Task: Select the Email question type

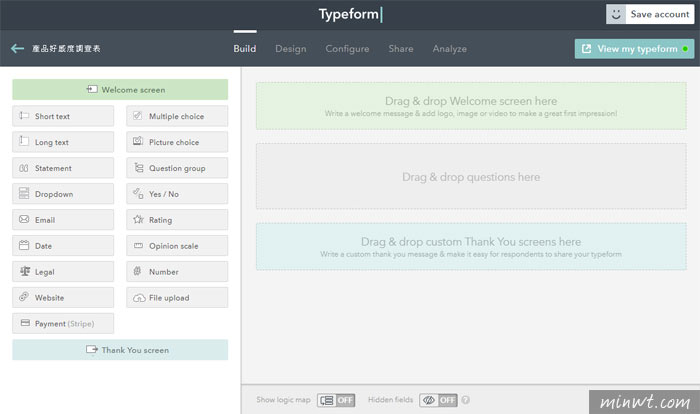Action: [63, 220]
